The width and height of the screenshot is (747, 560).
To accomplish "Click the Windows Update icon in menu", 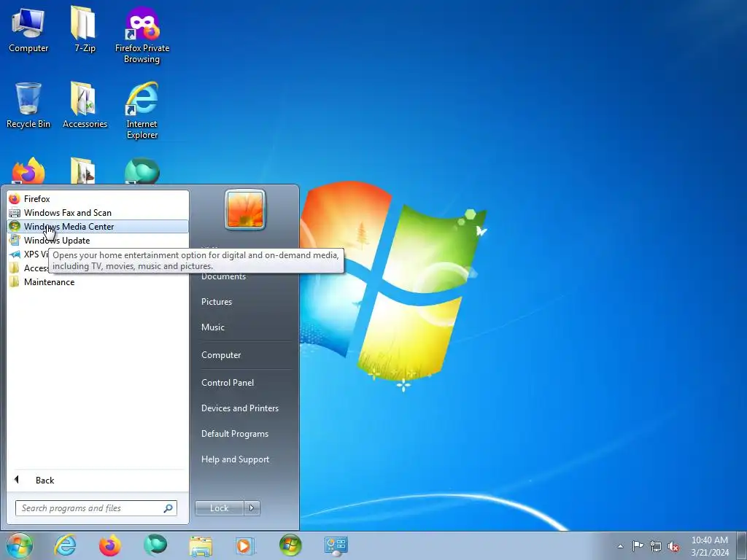I will [15, 241].
